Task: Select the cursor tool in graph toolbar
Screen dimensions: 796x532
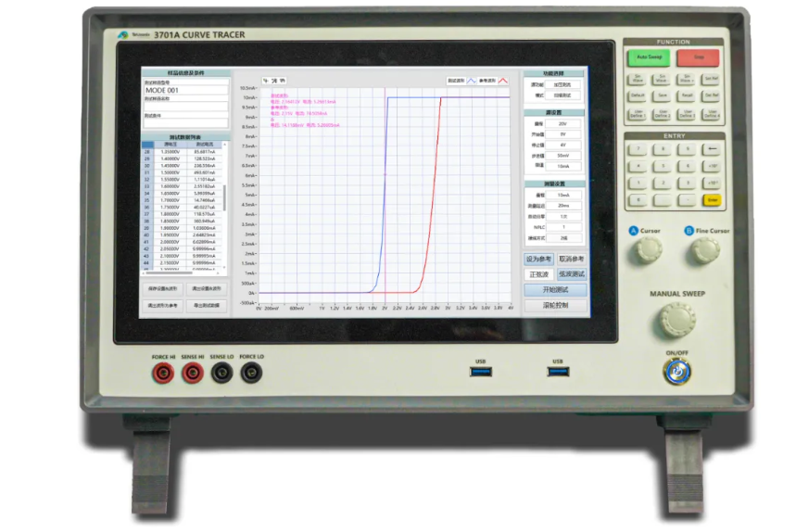Action: 266,81
